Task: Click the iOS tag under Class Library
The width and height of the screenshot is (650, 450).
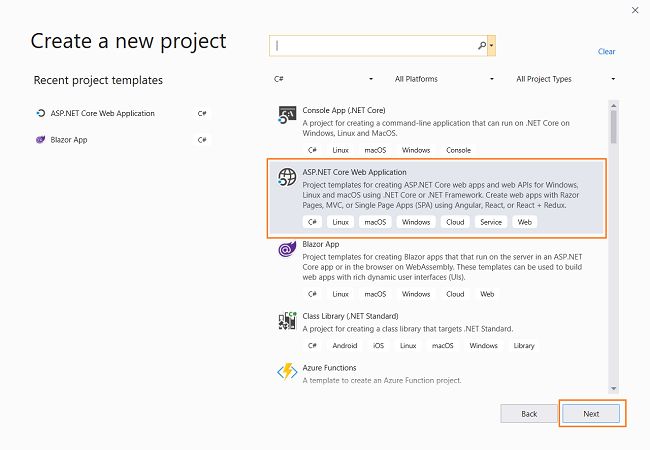Action: tap(378, 346)
